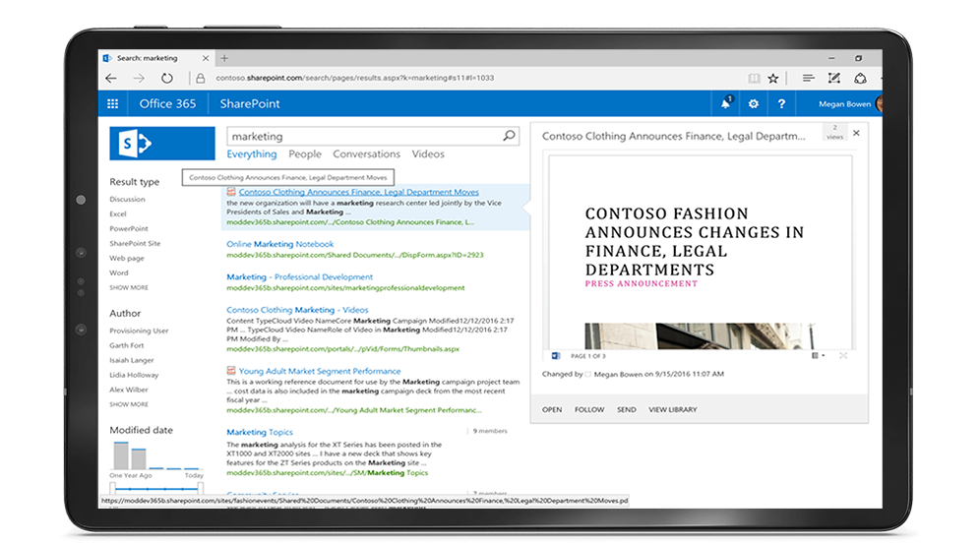Open Online Marketing Notebook result
Image resolution: width=980 pixels, height=544 pixels.
pos(280,244)
